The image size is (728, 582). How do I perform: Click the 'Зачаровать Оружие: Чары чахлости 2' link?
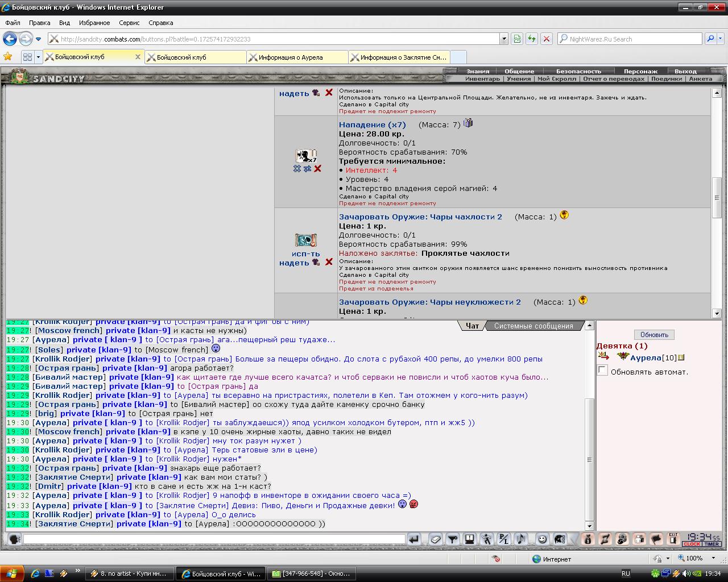point(420,217)
